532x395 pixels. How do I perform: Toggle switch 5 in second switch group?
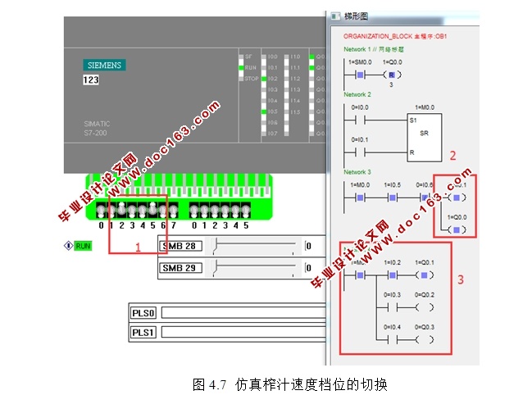(246, 211)
